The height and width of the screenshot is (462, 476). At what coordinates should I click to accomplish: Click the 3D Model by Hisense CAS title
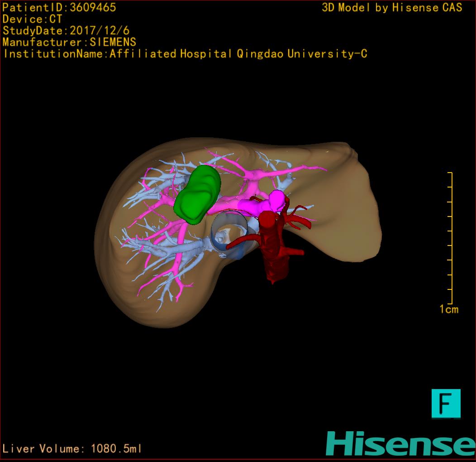pyautogui.click(x=392, y=8)
